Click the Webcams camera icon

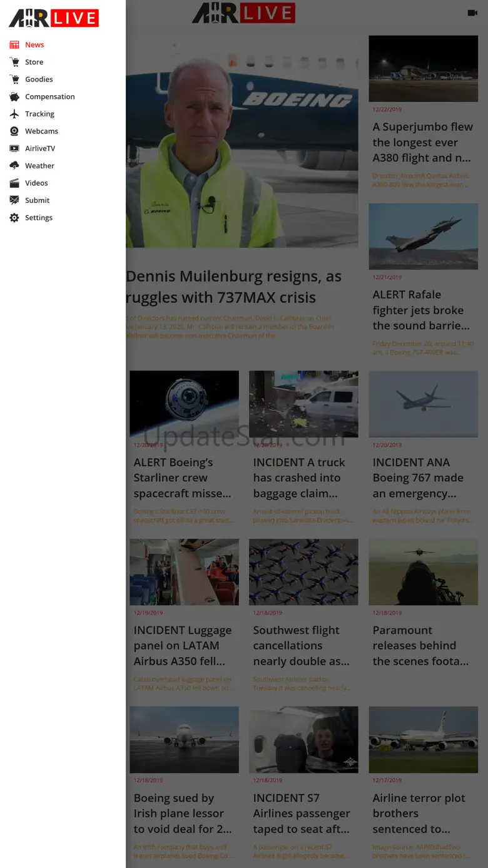tap(14, 131)
